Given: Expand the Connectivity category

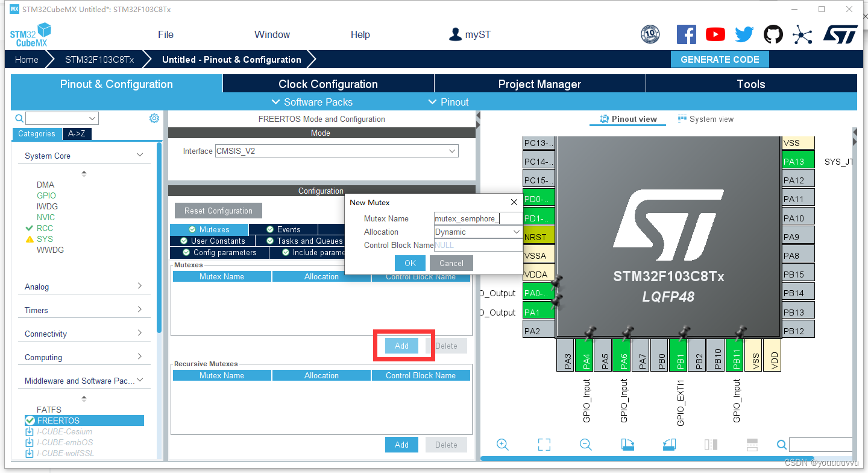Looking at the screenshot, I should pos(140,333).
